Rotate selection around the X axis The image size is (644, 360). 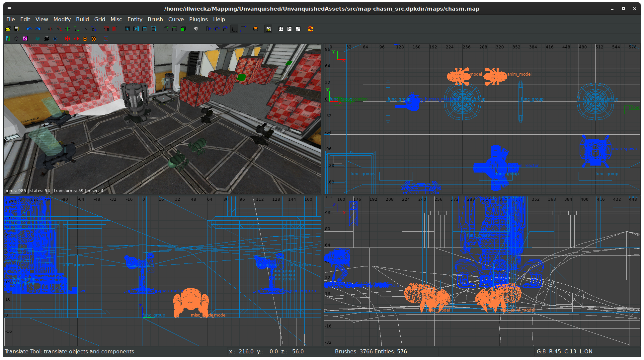click(59, 29)
